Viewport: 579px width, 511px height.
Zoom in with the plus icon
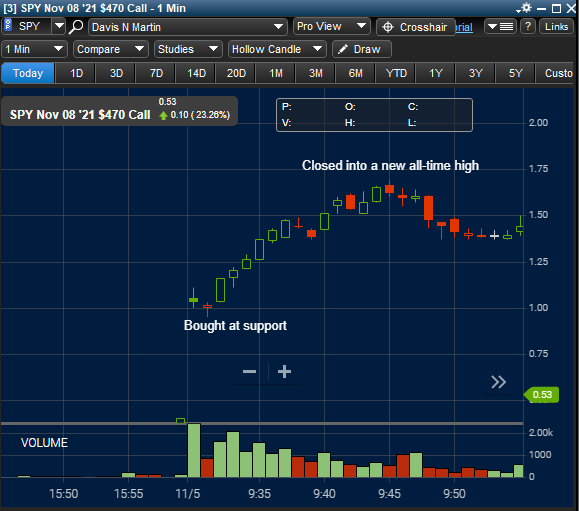point(284,371)
